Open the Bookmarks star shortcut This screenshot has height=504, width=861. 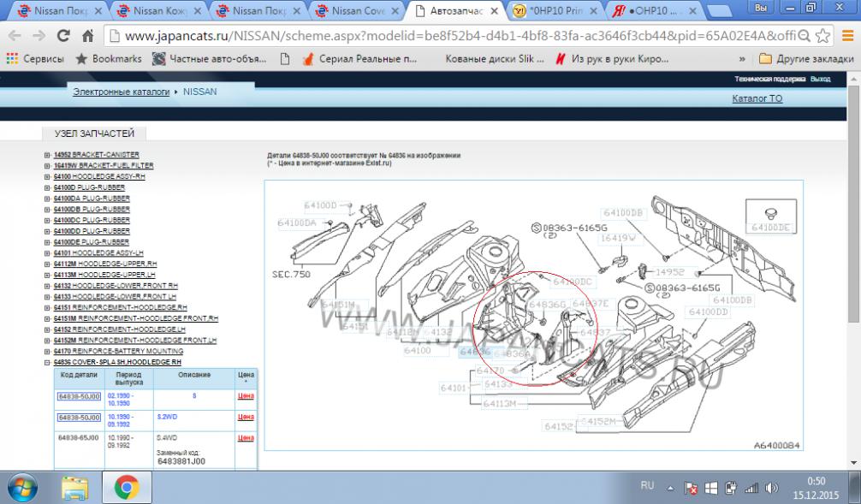click(x=109, y=59)
